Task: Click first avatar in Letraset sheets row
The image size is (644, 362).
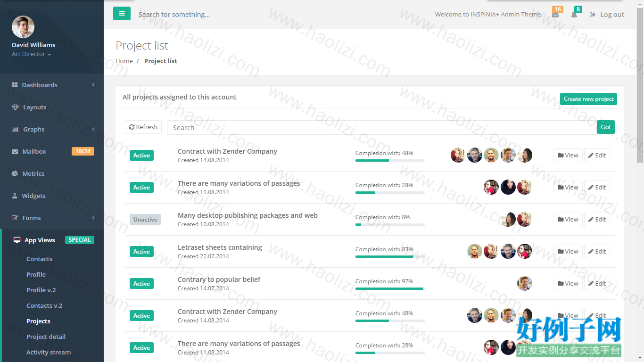Action: (475, 251)
